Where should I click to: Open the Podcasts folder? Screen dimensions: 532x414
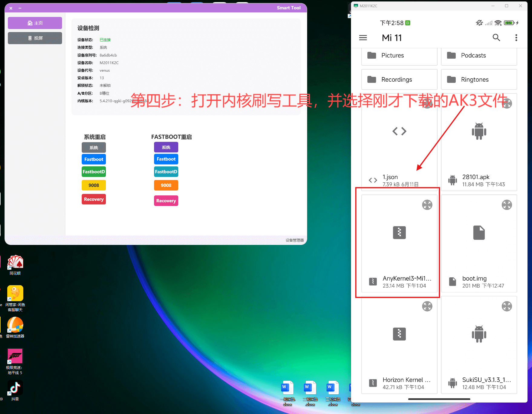(479, 55)
